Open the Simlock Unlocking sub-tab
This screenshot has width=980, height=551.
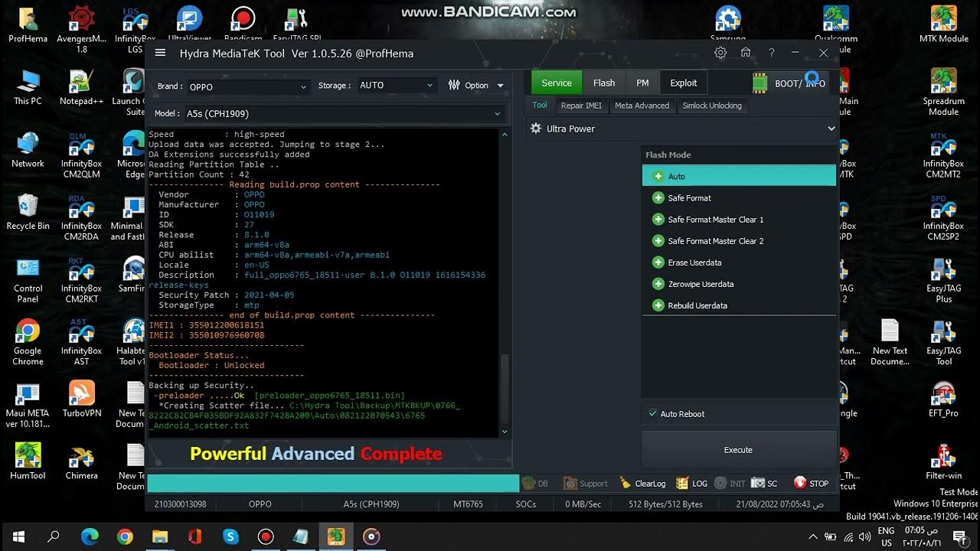[x=712, y=106]
